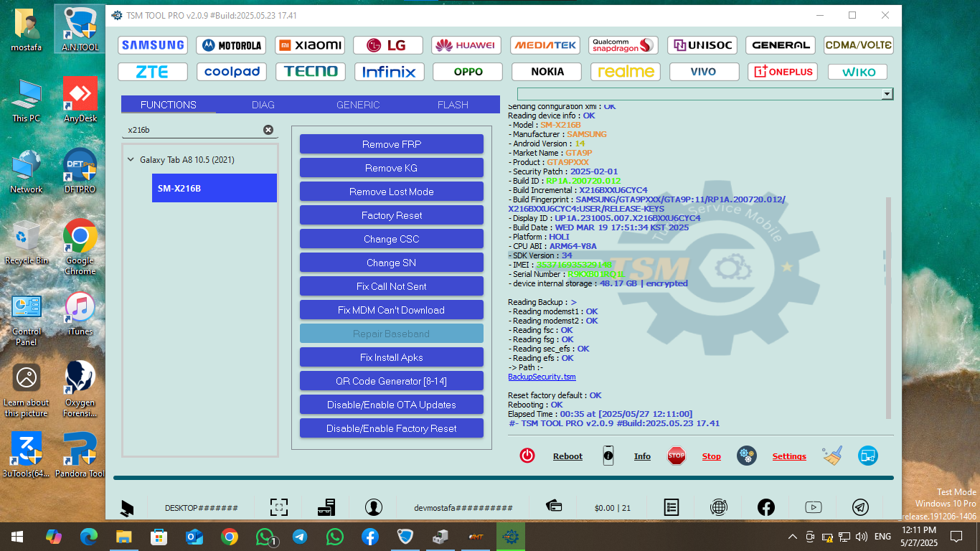The image size is (980, 551).
Task: Select the Coolpad brand logo
Action: point(232,72)
